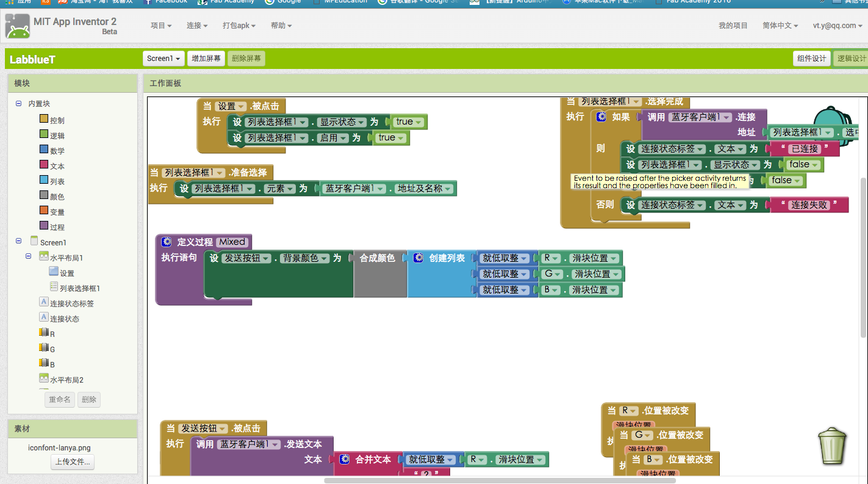Select the 连接状态标签 label component

[x=72, y=303]
